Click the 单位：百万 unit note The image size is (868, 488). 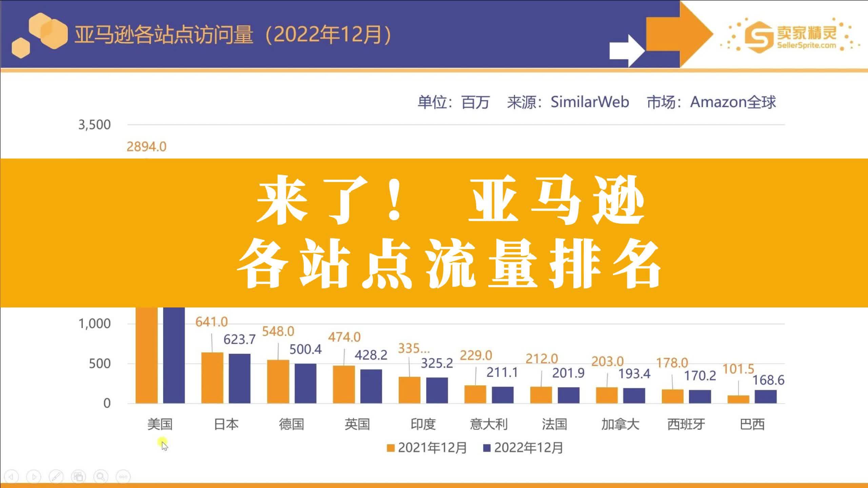tap(453, 102)
